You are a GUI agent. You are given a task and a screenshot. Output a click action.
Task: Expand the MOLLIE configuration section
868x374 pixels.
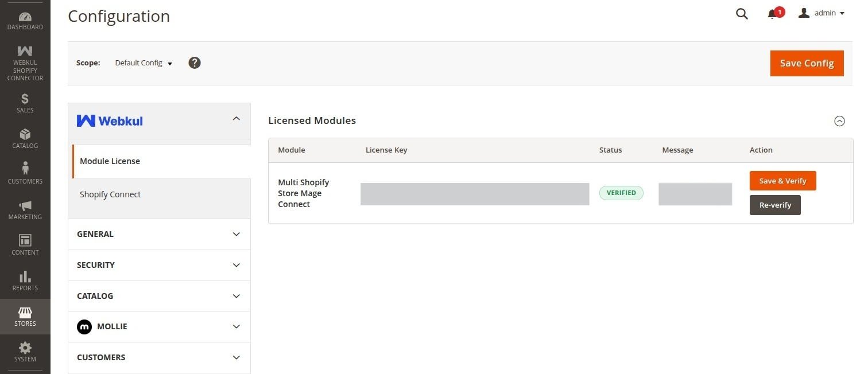tap(159, 326)
